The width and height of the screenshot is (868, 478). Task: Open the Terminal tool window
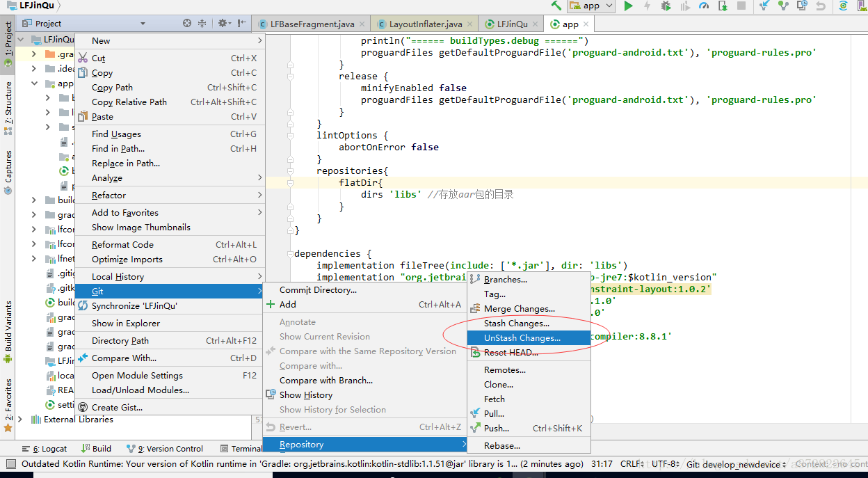(x=241, y=449)
